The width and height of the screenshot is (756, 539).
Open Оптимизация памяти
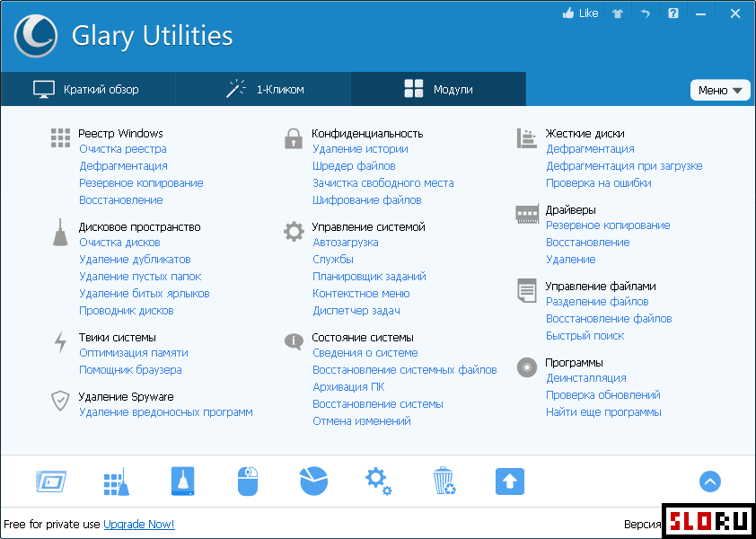coord(134,353)
